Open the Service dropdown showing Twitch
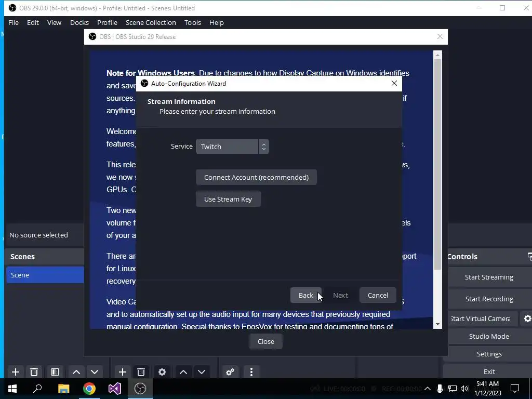The image size is (532, 399). tap(232, 147)
